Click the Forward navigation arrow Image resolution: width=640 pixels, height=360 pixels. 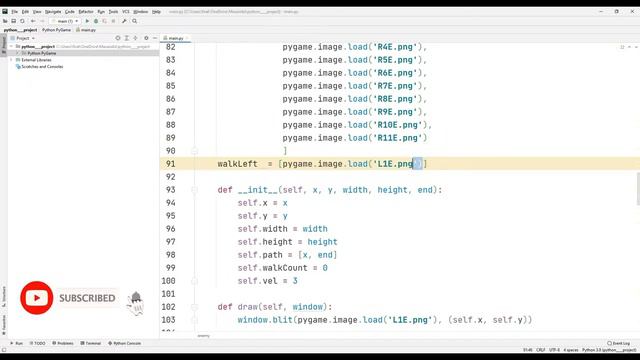[42, 21]
